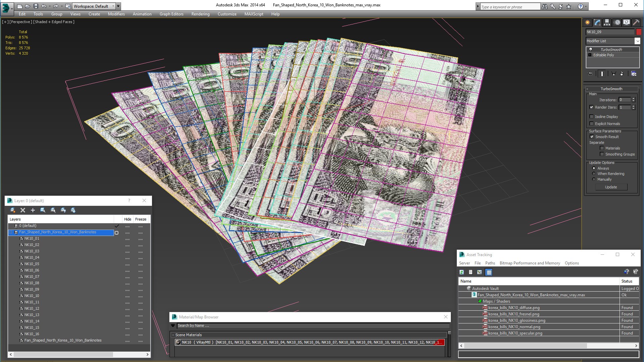Viewport: 644px width, 362px height.
Task: Collapse the TurboSmooth rollout header
Action: click(x=611, y=89)
